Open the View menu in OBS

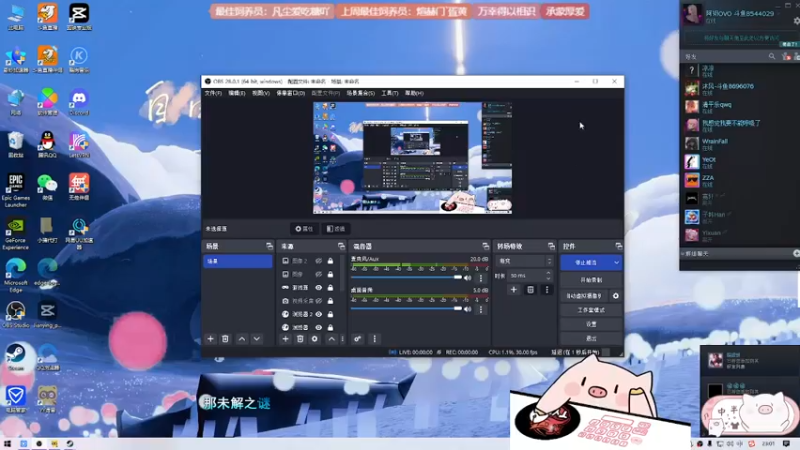click(260, 93)
